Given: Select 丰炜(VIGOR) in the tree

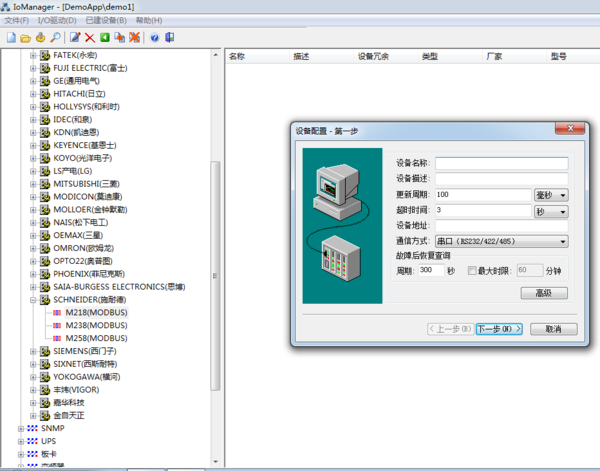Looking at the screenshot, I should pos(76,390).
